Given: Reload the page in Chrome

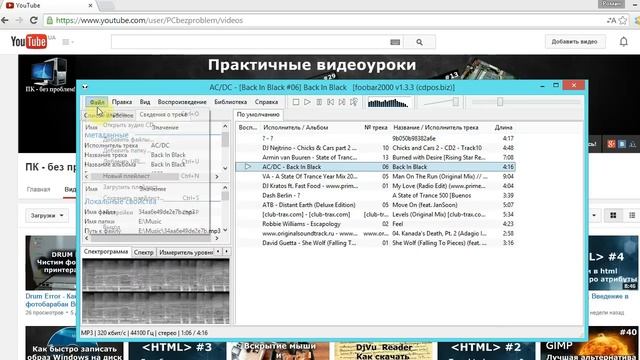Looking at the screenshot, I should click(34, 20).
